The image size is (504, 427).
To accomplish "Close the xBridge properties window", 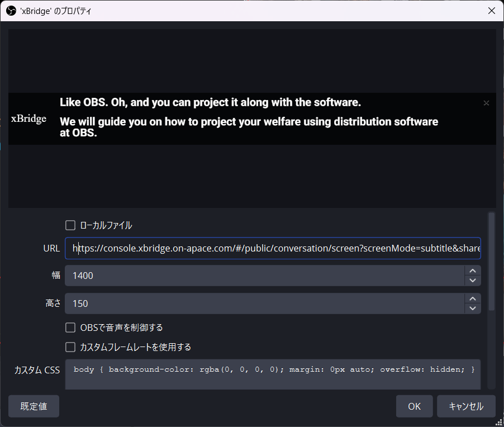I will (491, 11).
